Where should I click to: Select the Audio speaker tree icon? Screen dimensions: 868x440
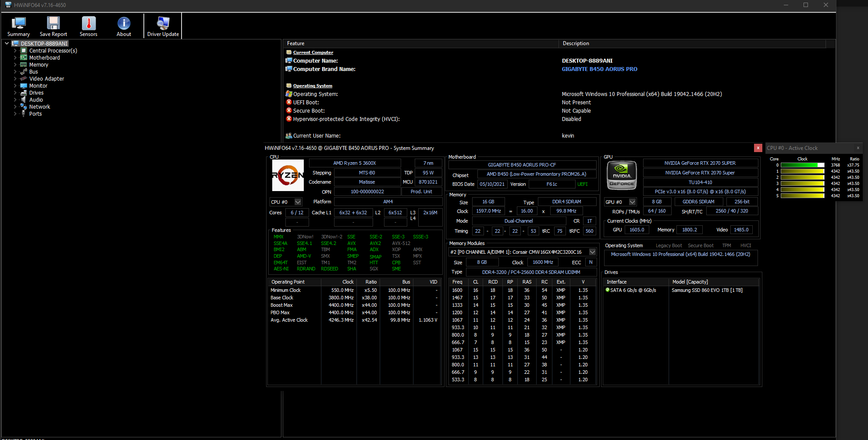pos(24,100)
